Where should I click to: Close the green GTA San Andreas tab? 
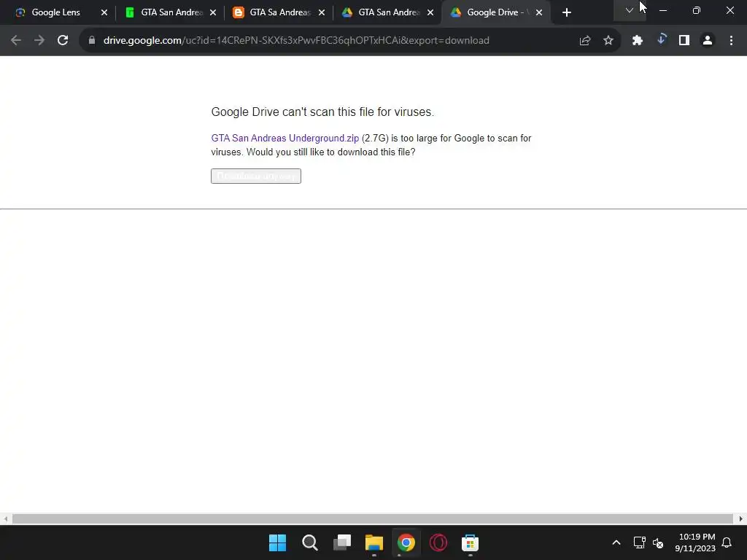coord(213,13)
